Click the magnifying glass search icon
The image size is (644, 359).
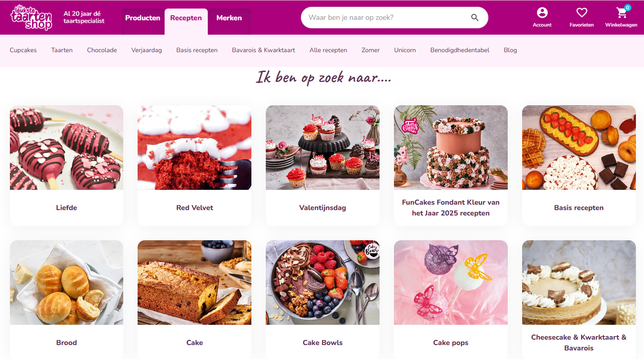(x=475, y=18)
